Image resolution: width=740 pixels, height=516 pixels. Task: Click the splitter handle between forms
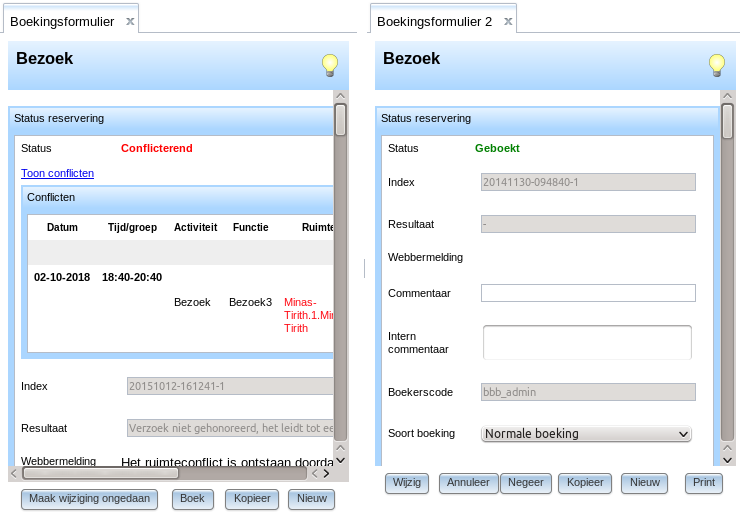click(364, 268)
